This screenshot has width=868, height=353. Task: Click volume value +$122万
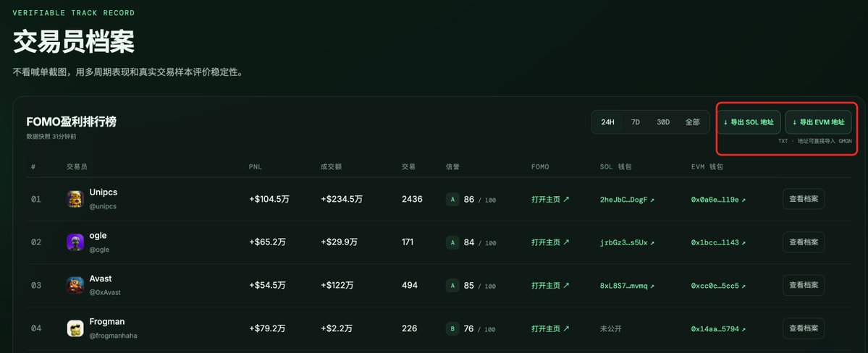pyautogui.click(x=337, y=286)
